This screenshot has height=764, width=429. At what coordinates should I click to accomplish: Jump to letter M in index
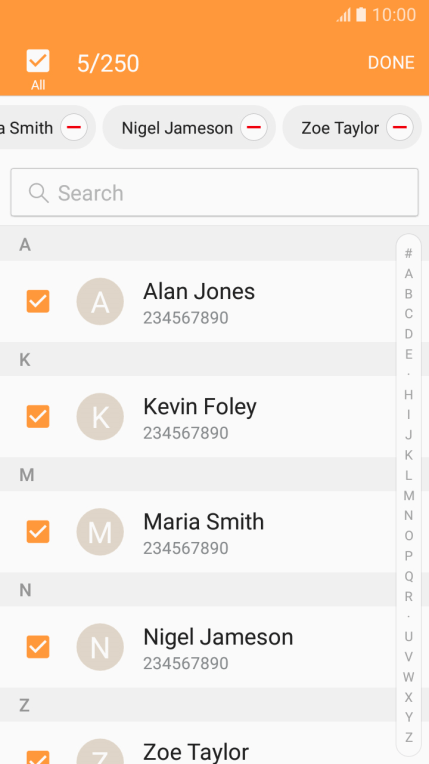pyautogui.click(x=409, y=496)
